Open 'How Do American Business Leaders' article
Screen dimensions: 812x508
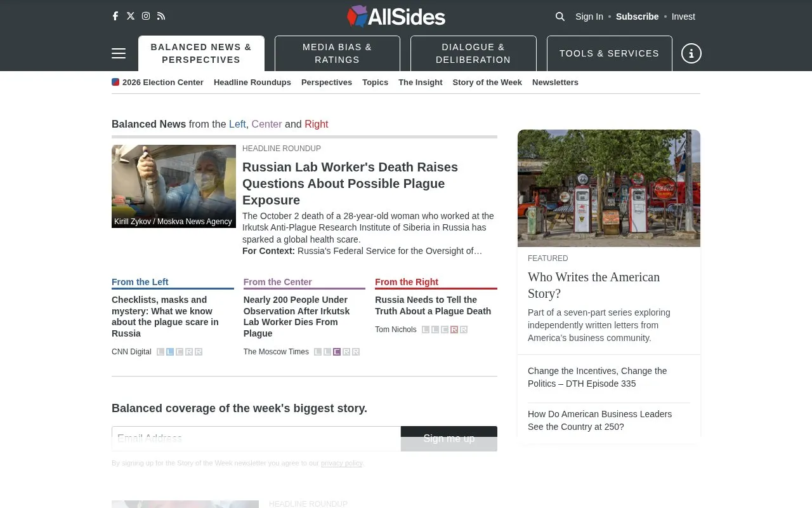point(599,420)
